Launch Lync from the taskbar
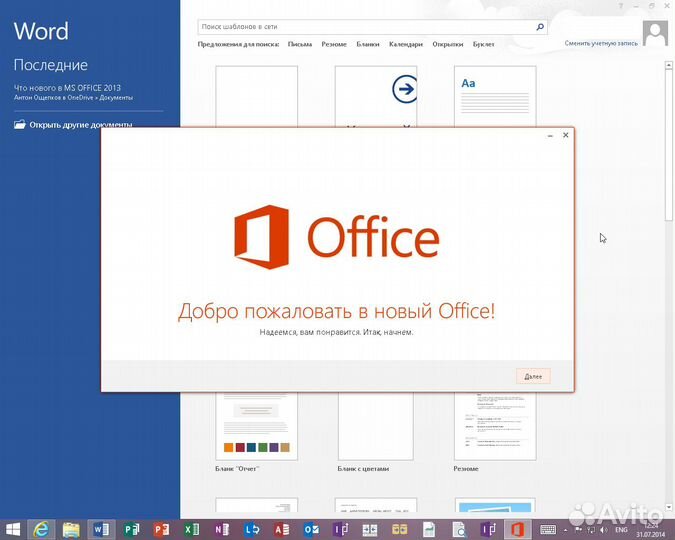 tap(252, 530)
